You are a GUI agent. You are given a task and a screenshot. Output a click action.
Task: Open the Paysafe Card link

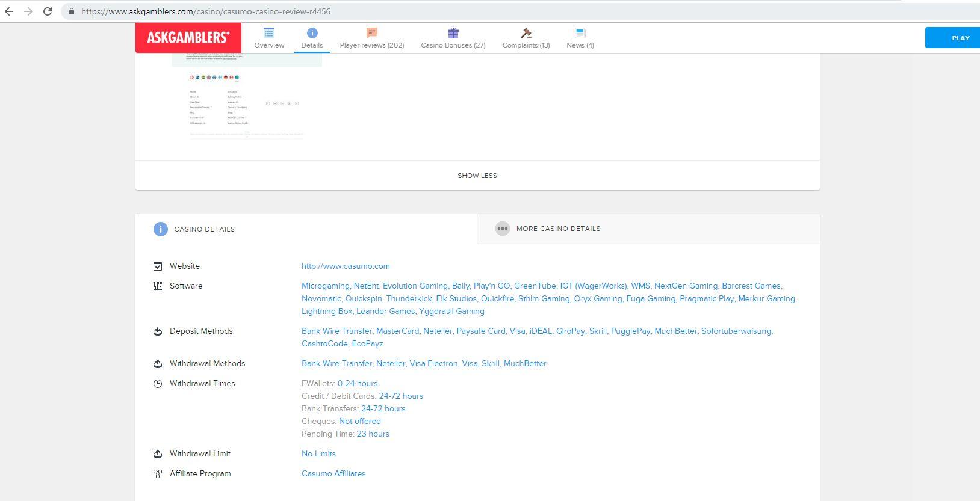[480, 331]
